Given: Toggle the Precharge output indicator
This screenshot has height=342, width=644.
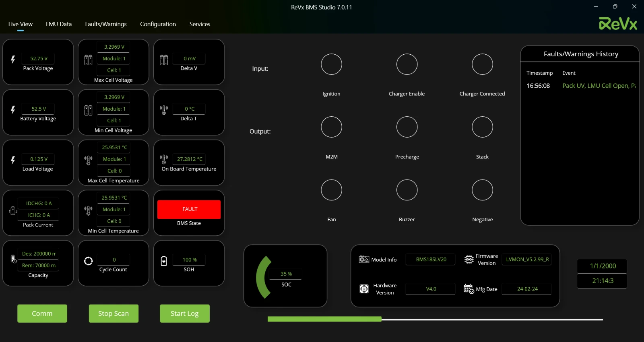Looking at the screenshot, I should click(407, 127).
